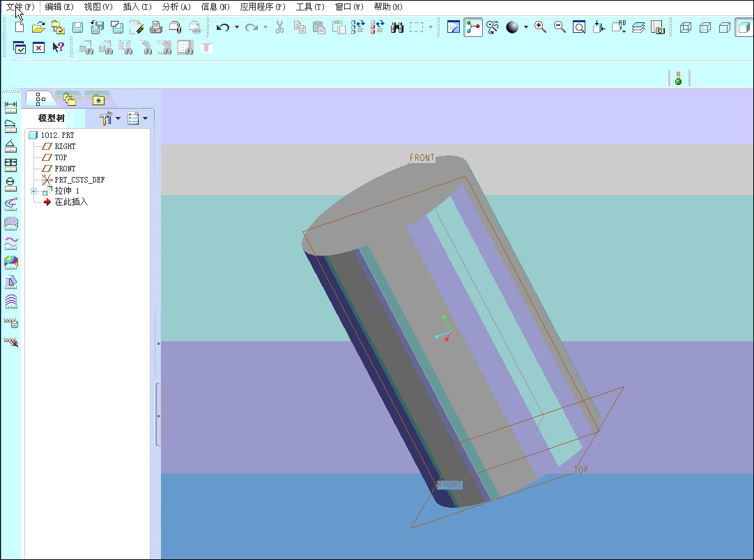Click the diameter measure icon
Viewport: 754px width, 560px height.
10,185
